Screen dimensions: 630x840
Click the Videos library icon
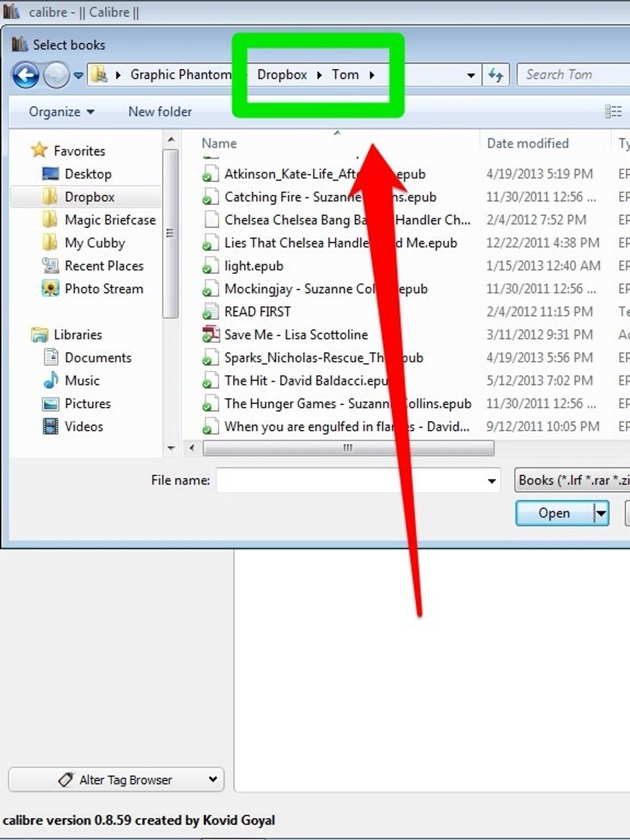click(x=51, y=426)
